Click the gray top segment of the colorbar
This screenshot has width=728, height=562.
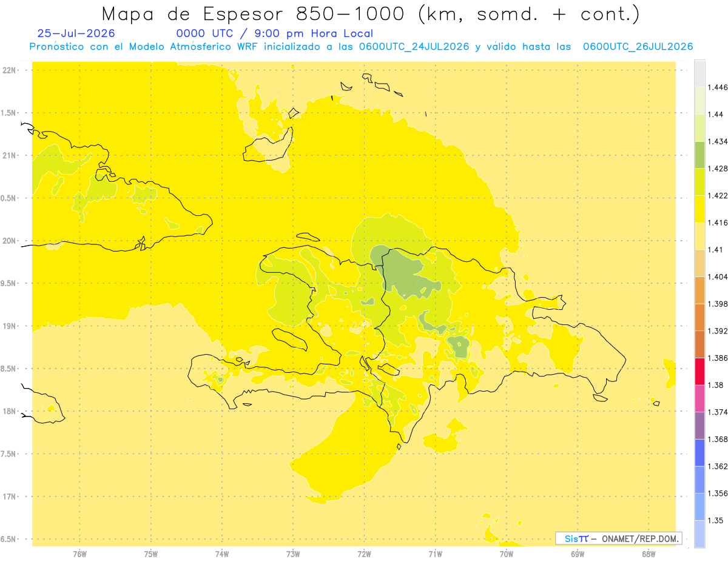[x=699, y=74]
